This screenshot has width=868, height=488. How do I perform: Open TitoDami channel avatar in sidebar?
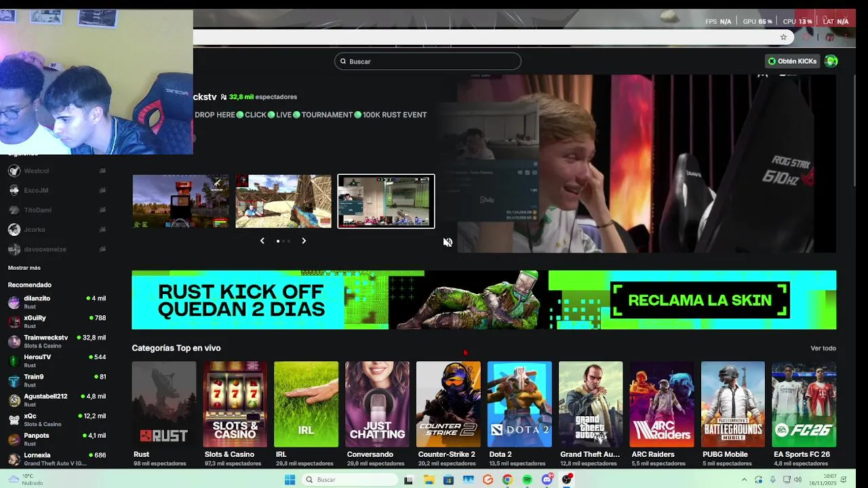14,210
